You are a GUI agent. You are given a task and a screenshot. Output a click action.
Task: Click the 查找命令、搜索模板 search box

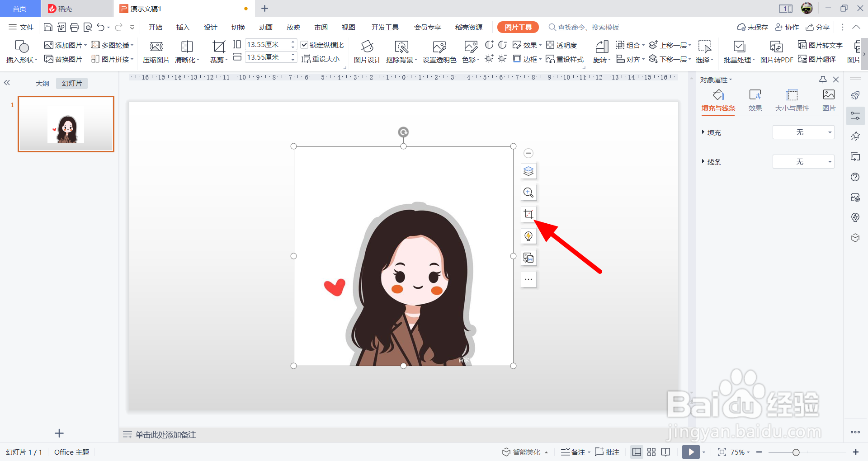pos(584,28)
